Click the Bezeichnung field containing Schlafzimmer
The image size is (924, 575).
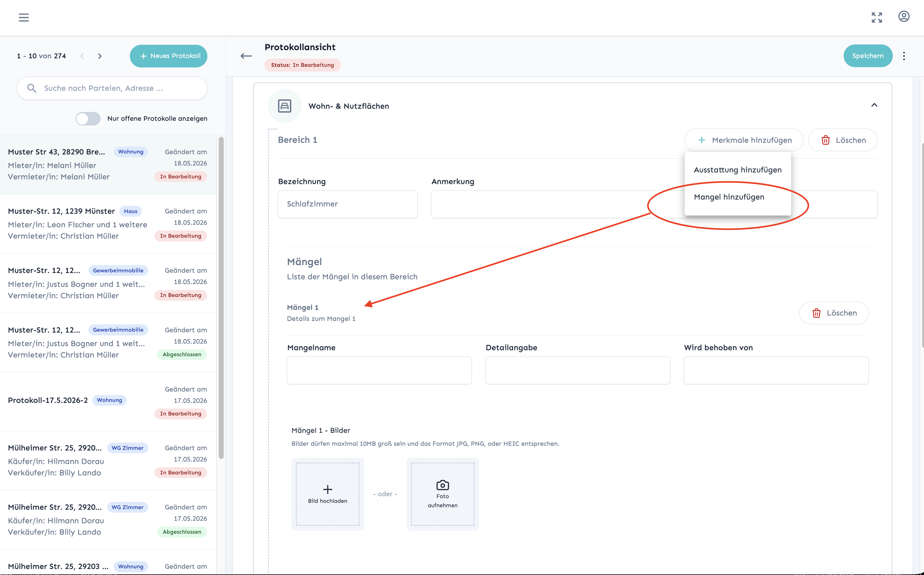point(347,204)
